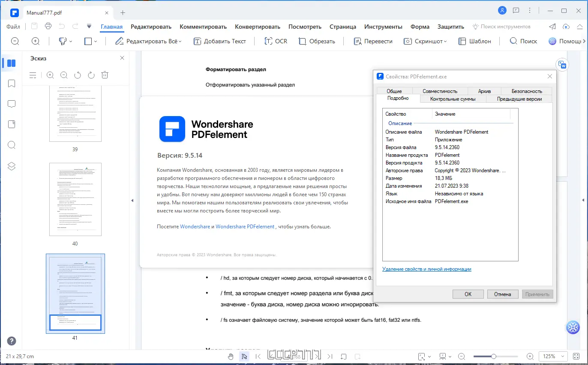This screenshot has height=365, width=588.
Task: Click the undo arrow icon
Action: pos(62,26)
